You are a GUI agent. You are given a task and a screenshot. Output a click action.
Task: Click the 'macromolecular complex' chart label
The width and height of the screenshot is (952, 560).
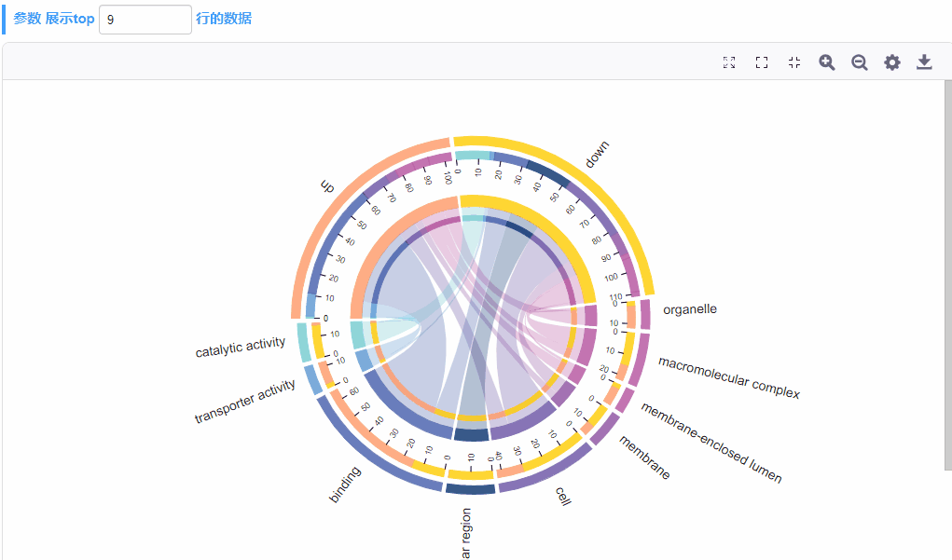pyautogui.click(x=729, y=377)
